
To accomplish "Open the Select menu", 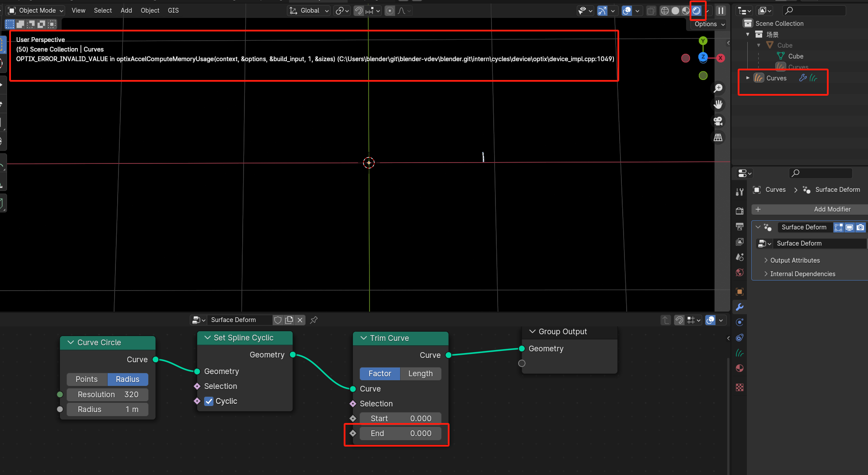I will click(103, 10).
